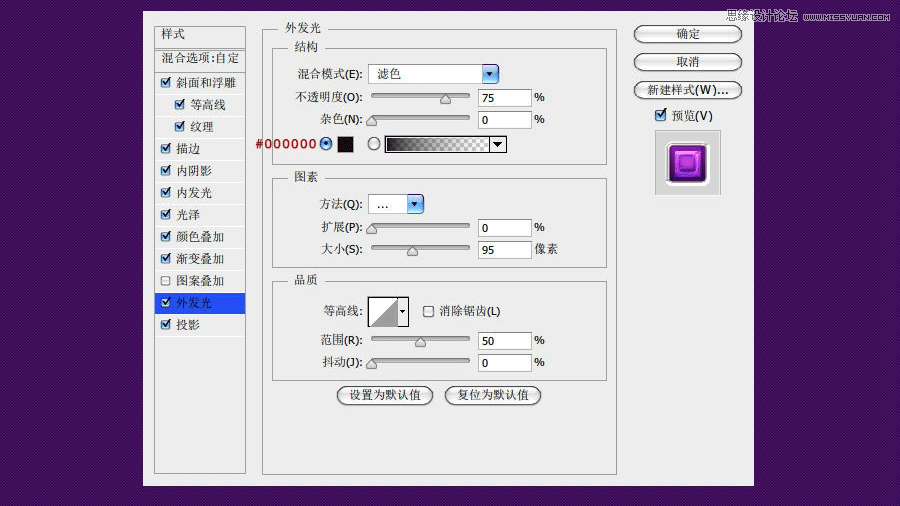Select the 内阴影 style entry

click(194, 170)
